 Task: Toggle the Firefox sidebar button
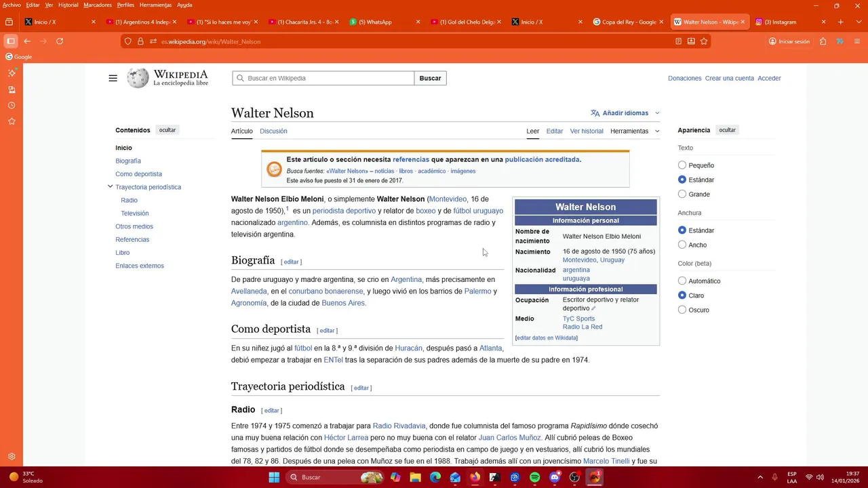[10, 41]
